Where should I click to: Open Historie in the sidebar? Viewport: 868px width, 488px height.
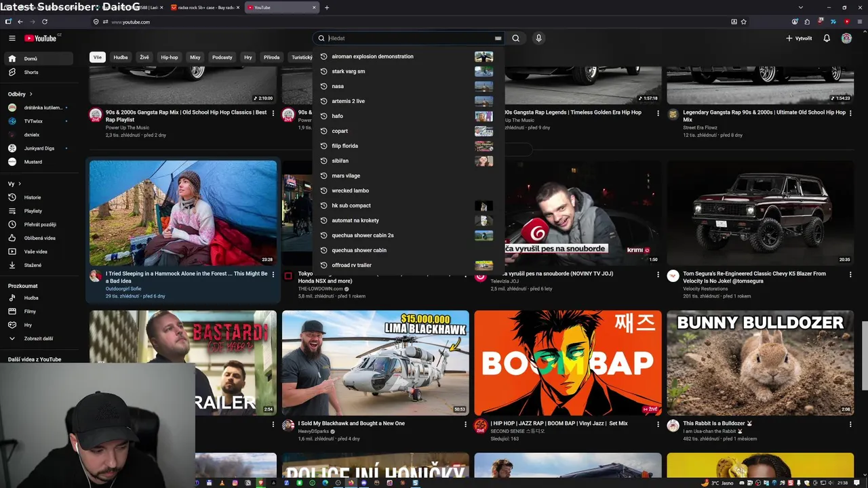pyautogui.click(x=40, y=197)
